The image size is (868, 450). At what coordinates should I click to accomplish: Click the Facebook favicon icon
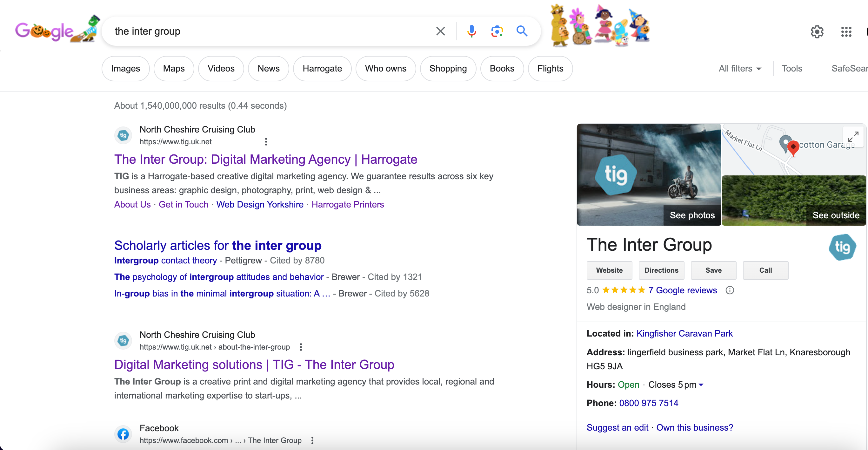[x=123, y=434]
